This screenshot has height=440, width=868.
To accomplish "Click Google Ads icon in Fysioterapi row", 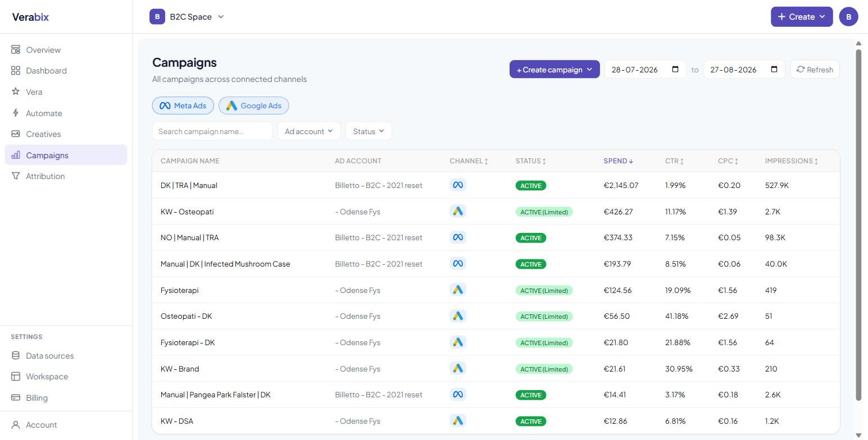I will 458,290.
